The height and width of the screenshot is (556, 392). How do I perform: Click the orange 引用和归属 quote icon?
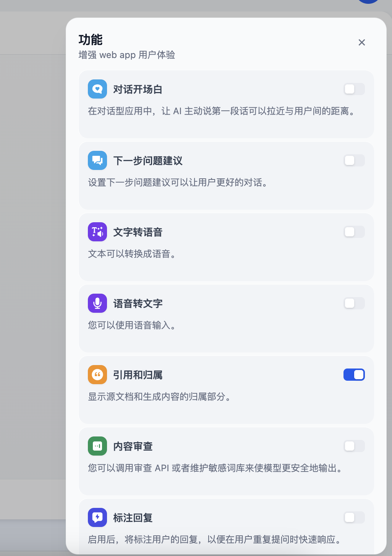[97, 375]
